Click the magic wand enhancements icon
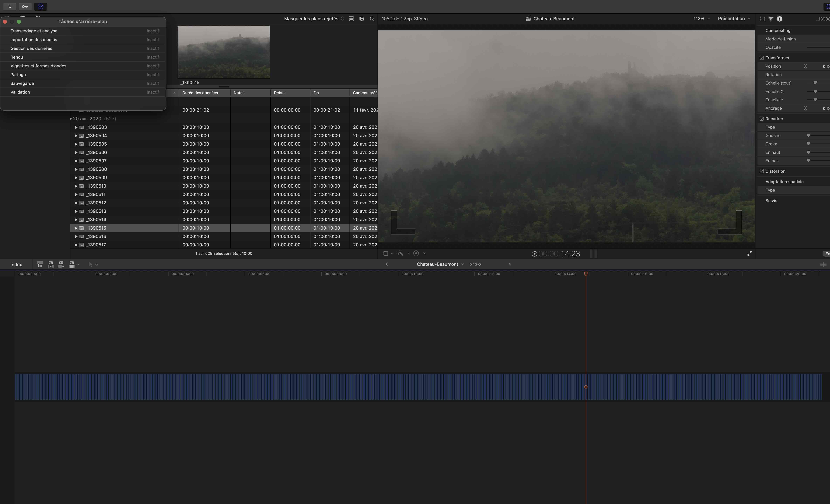Screen dimensions: 830x504 point(400,253)
